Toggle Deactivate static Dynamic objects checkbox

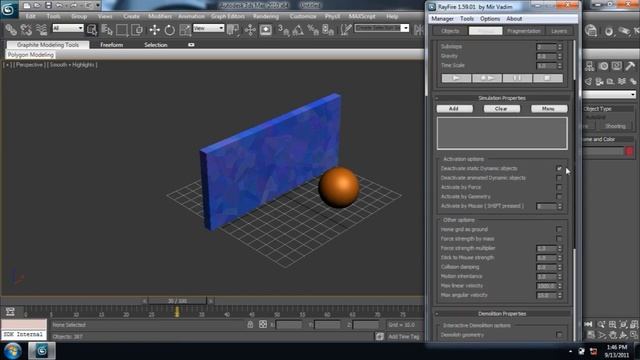(x=559, y=168)
